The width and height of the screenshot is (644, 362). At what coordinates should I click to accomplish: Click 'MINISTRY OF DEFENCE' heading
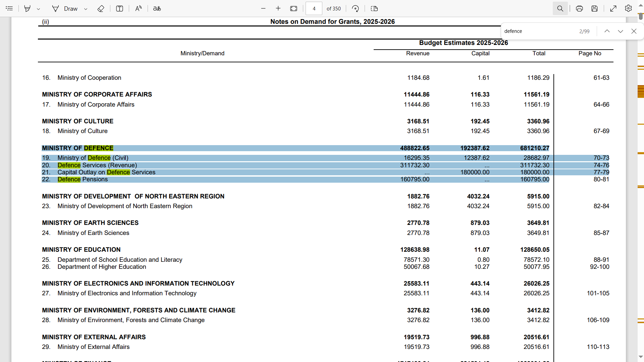tap(77, 148)
